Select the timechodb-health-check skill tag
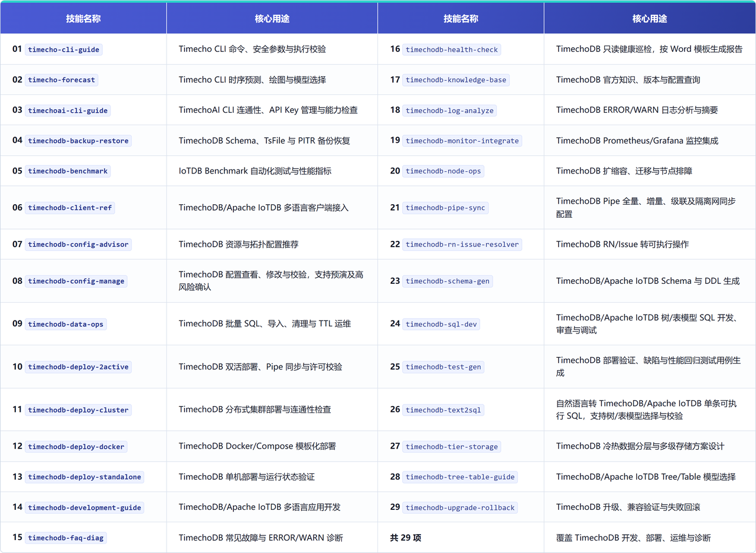Viewport: 756px width, 553px height. click(x=452, y=50)
